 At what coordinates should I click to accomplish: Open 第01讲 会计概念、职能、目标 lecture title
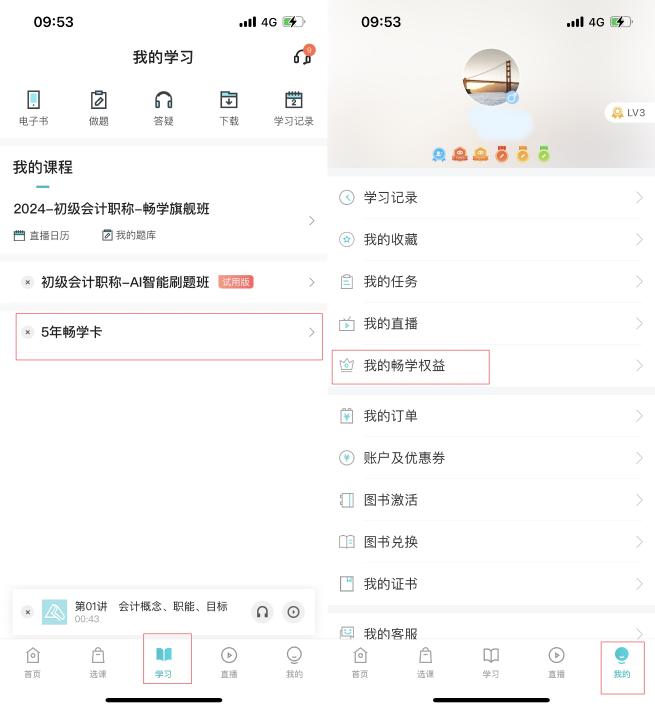tap(151, 606)
